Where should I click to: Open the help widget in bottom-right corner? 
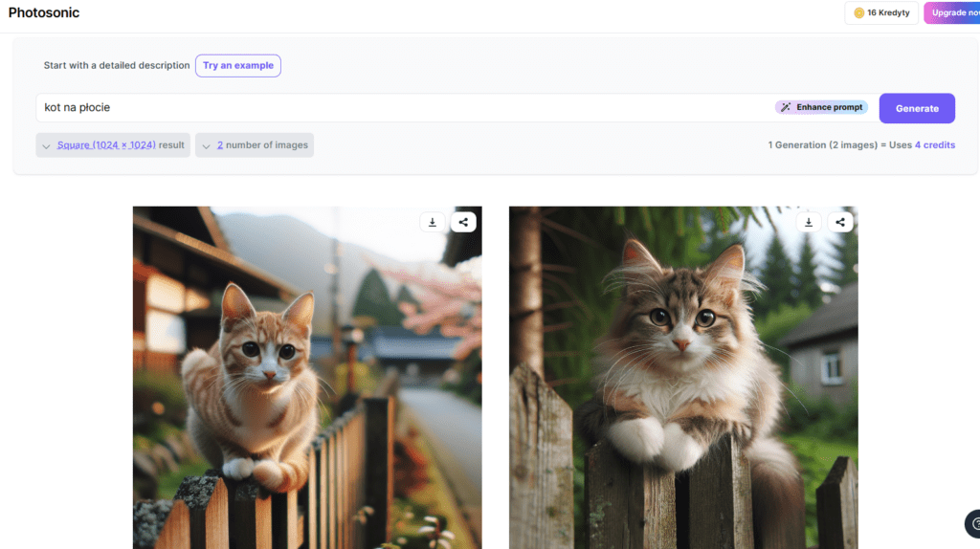click(973, 523)
